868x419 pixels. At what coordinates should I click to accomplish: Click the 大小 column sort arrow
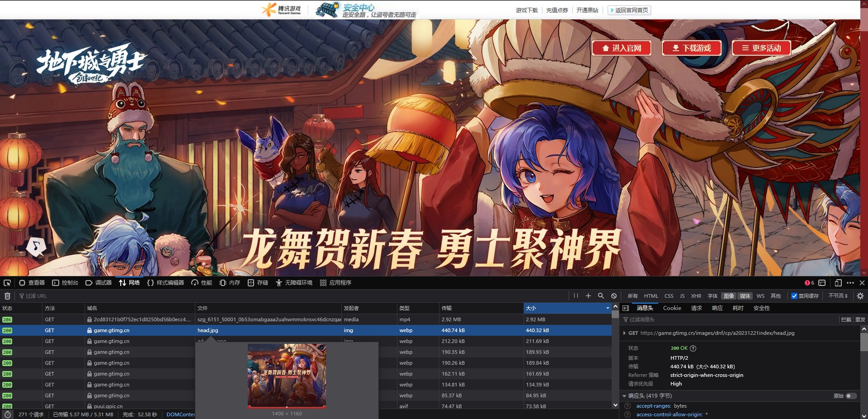pyautogui.click(x=608, y=308)
